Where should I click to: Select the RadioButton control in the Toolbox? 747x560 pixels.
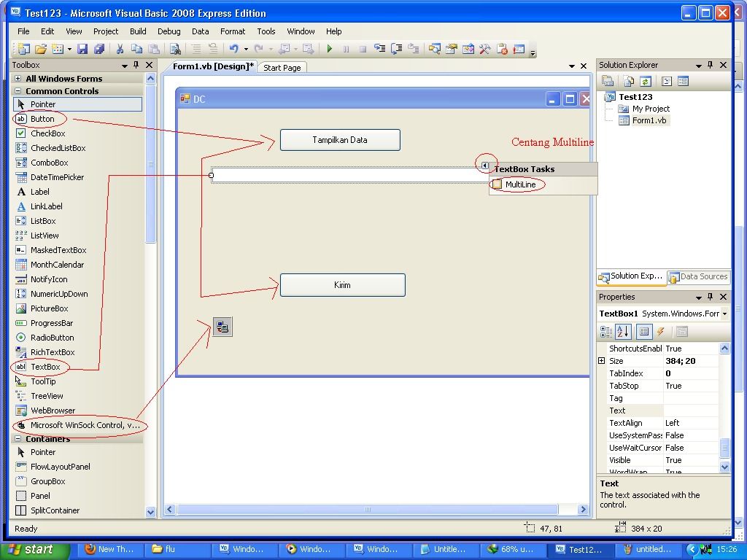click(52, 338)
